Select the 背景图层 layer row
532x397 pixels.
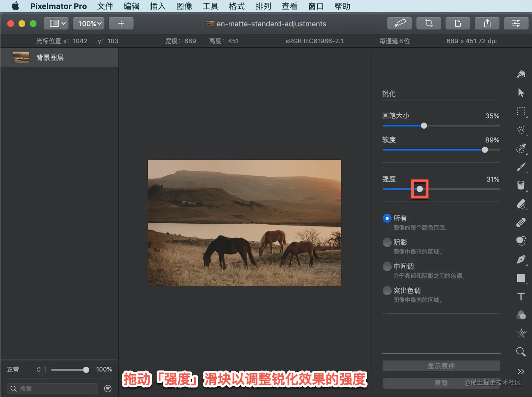[x=59, y=57]
